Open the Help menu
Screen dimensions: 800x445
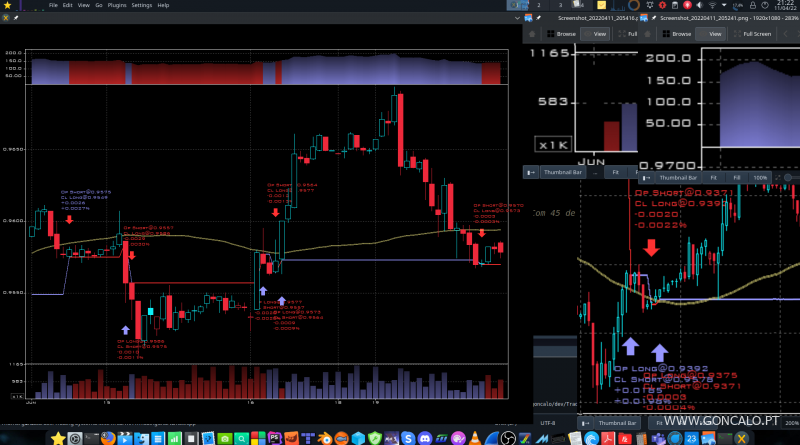[164, 5]
